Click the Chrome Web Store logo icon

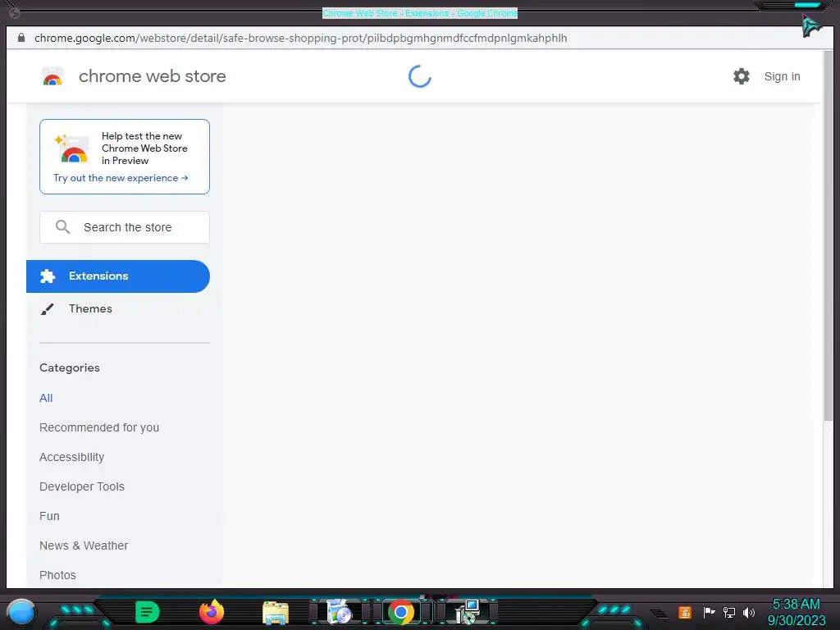[52, 76]
